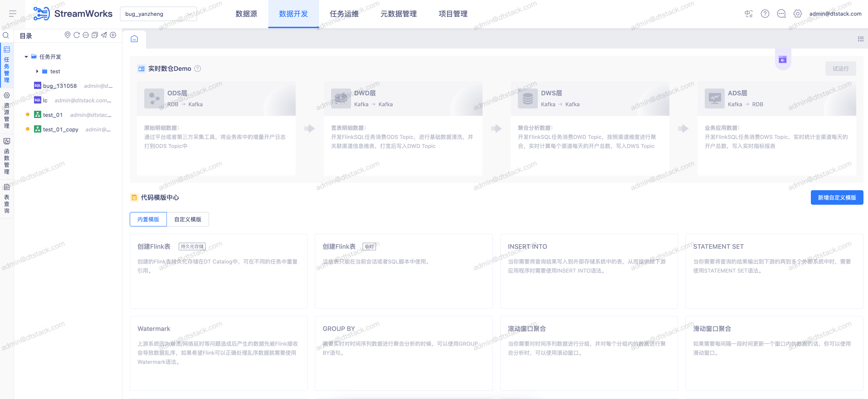
Task: Click the batch select checkbox icon in directory
Action: click(95, 35)
